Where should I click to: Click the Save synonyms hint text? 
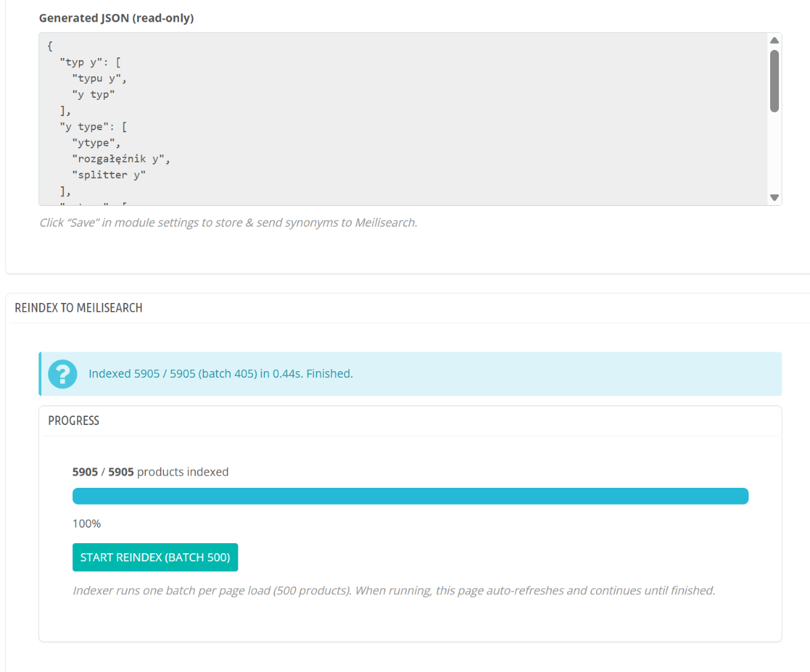coord(228,222)
